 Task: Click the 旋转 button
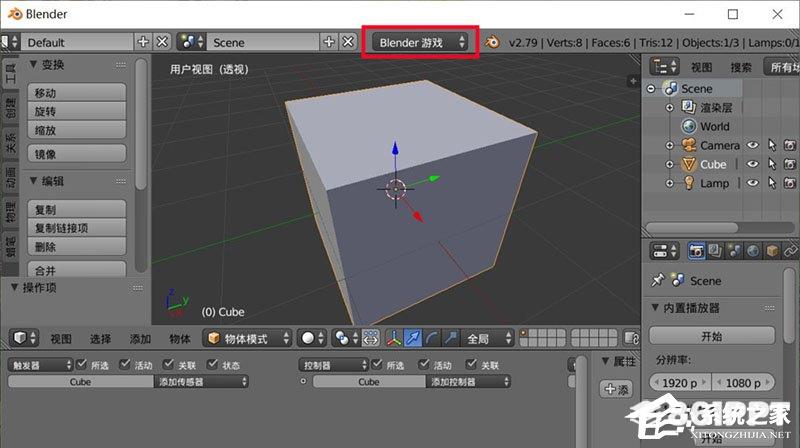tap(77, 111)
